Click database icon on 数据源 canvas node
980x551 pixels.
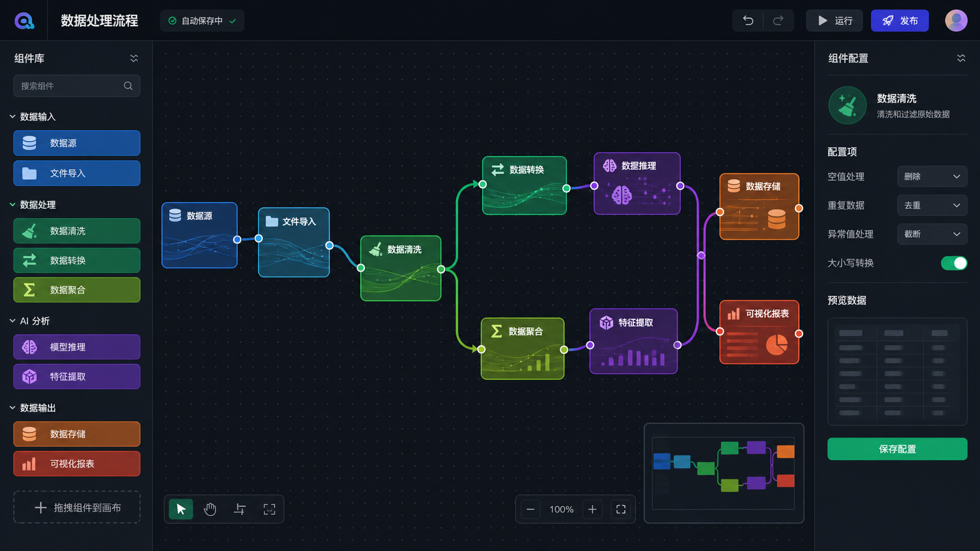click(x=175, y=216)
